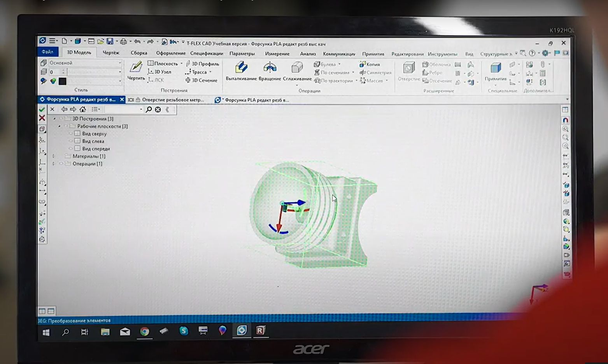
Task: Click the Симметрия button
Action: [x=375, y=72]
